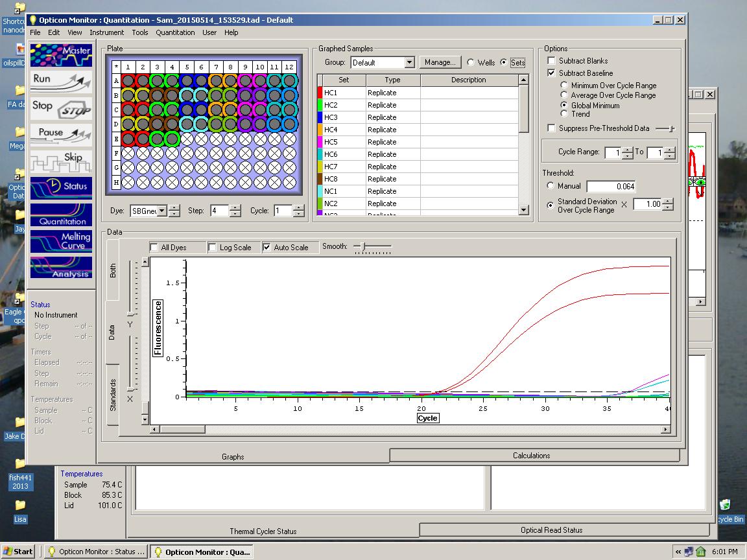Viewport: 747px width, 560px height.
Task: Click the Pause icon button
Action: coord(61,134)
